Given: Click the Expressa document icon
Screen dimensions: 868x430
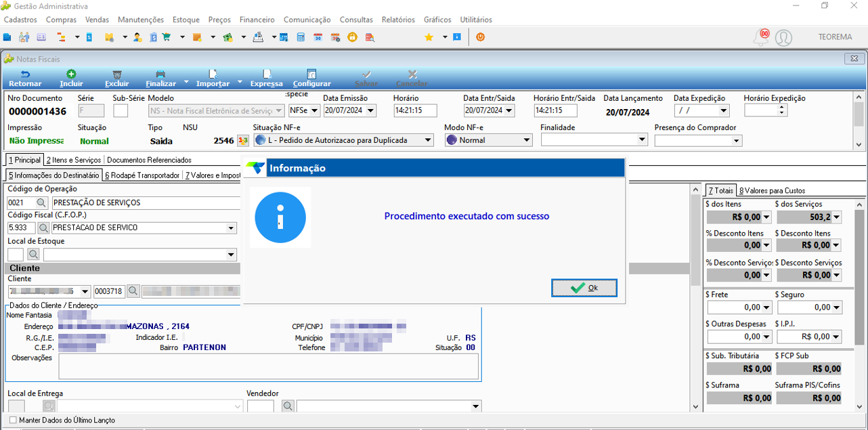Looking at the screenshot, I should 267,74.
